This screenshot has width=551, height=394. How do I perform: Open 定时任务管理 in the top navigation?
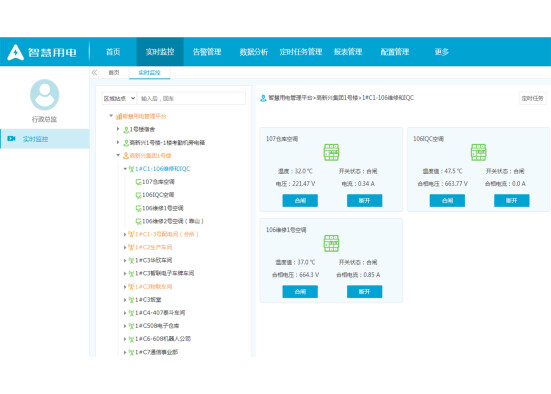point(301,52)
